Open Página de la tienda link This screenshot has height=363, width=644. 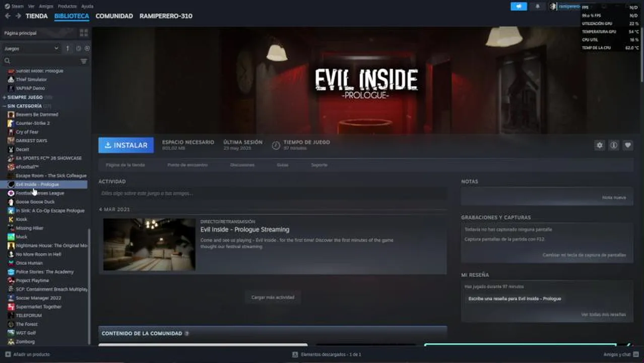click(125, 165)
